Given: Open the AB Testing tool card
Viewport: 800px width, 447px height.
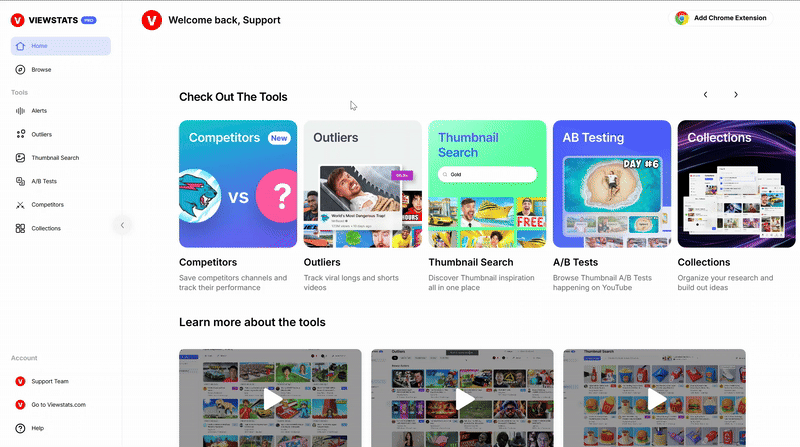Looking at the screenshot, I should coord(612,184).
